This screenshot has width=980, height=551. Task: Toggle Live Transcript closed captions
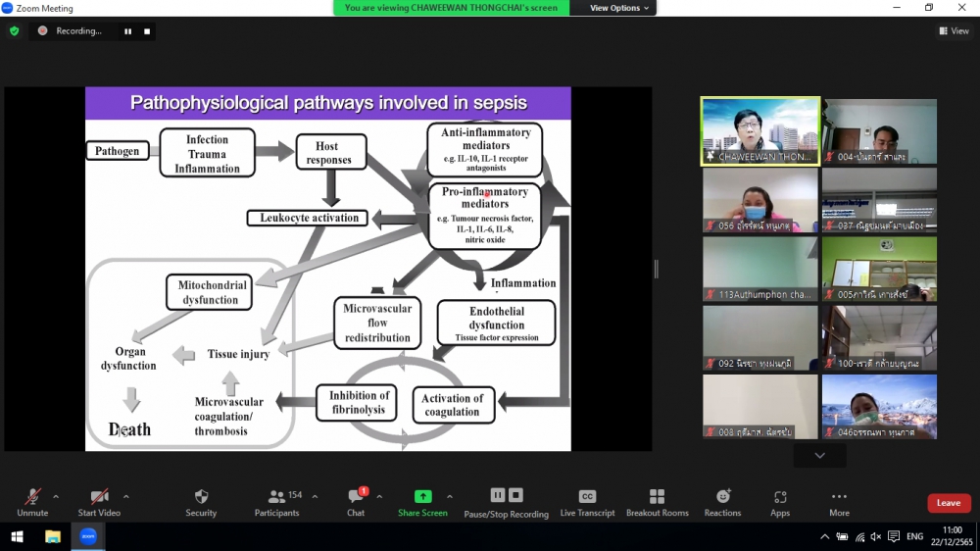[587, 497]
